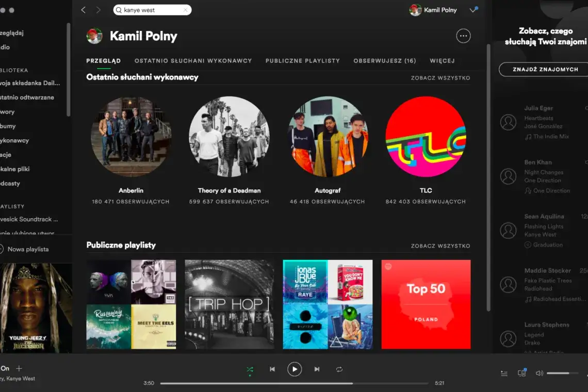
Task: Open the account dropdown next to Kamil Polny
Action: pos(473,9)
